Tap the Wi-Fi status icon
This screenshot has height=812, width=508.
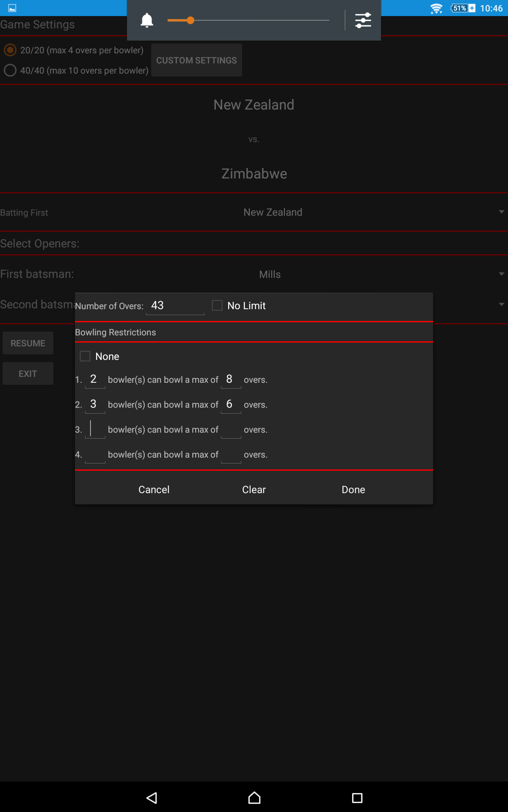click(x=436, y=8)
